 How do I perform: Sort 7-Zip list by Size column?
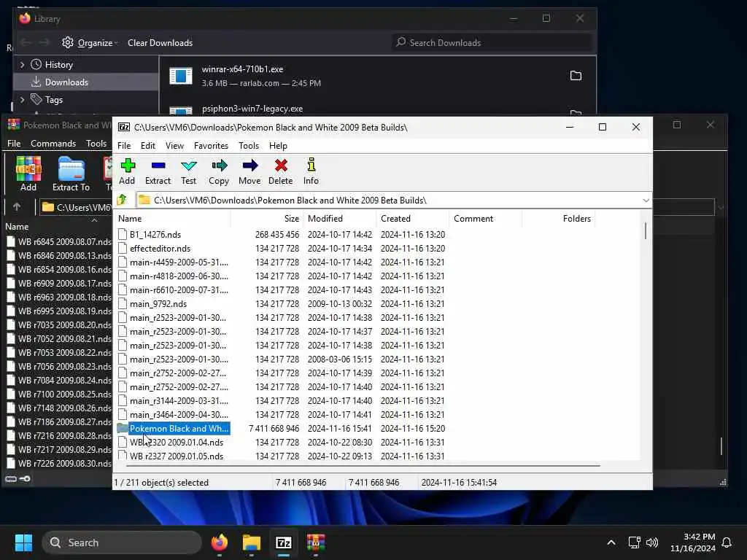tap(266, 219)
